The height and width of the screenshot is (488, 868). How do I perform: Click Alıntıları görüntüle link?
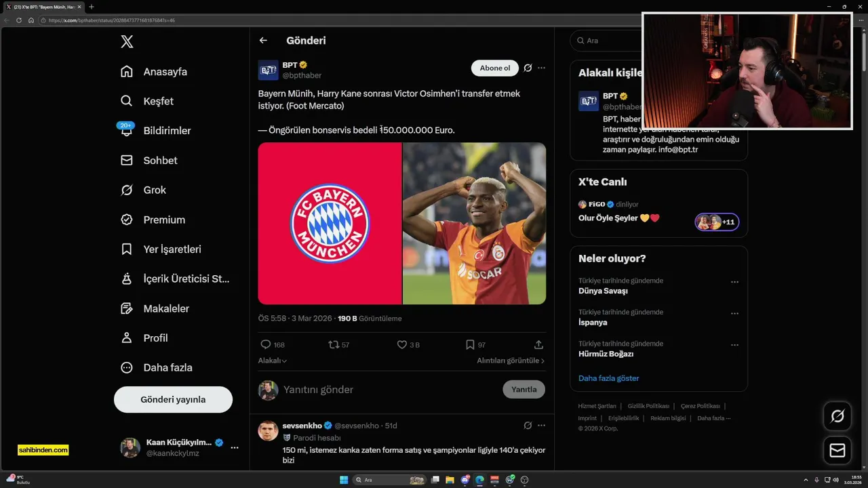click(511, 361)
